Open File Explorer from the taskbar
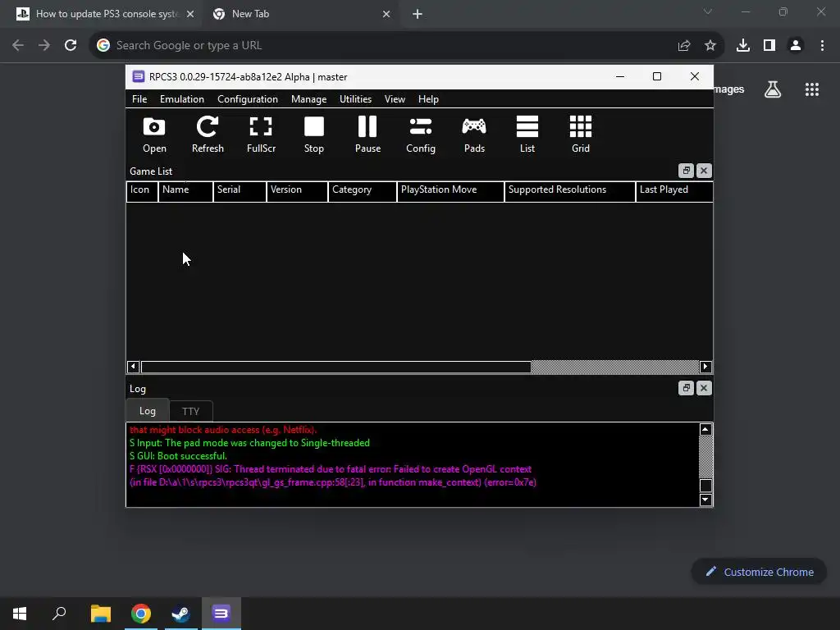Image resolution: width=840 pixels, height=630 pixels. click(100, 614)
